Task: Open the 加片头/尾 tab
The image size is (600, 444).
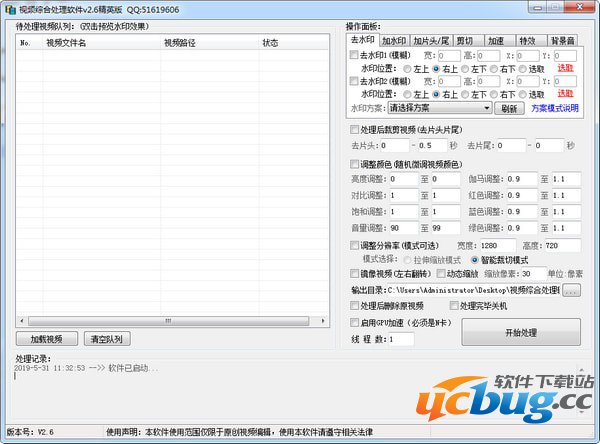Action: click(431, 41)
